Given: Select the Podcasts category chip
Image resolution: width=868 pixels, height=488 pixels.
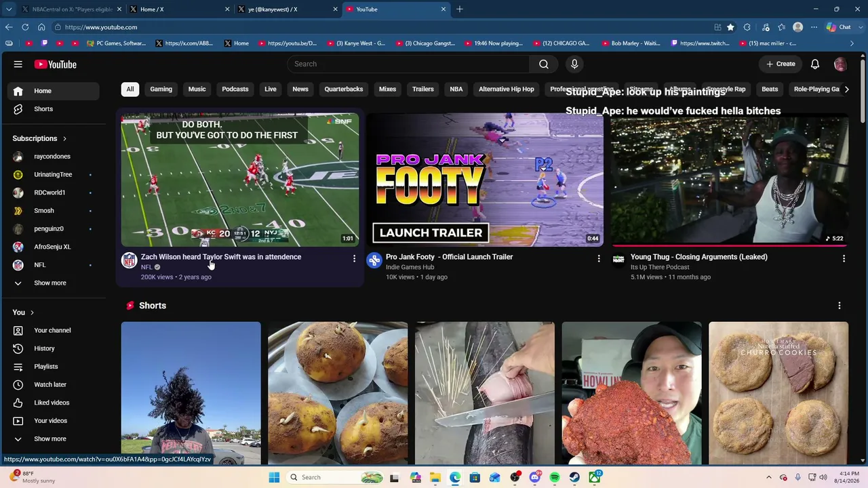Looking at the screenshot, I should [235, 89].
